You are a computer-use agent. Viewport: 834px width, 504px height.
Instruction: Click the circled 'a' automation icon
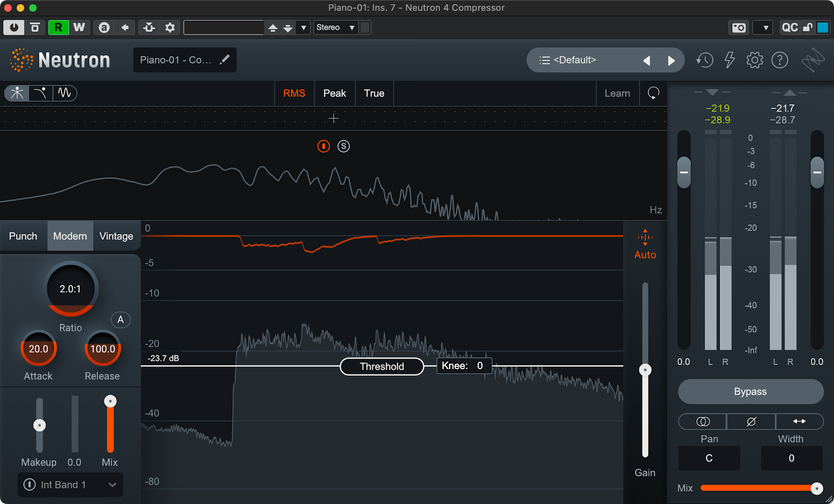tap(104, 28)
